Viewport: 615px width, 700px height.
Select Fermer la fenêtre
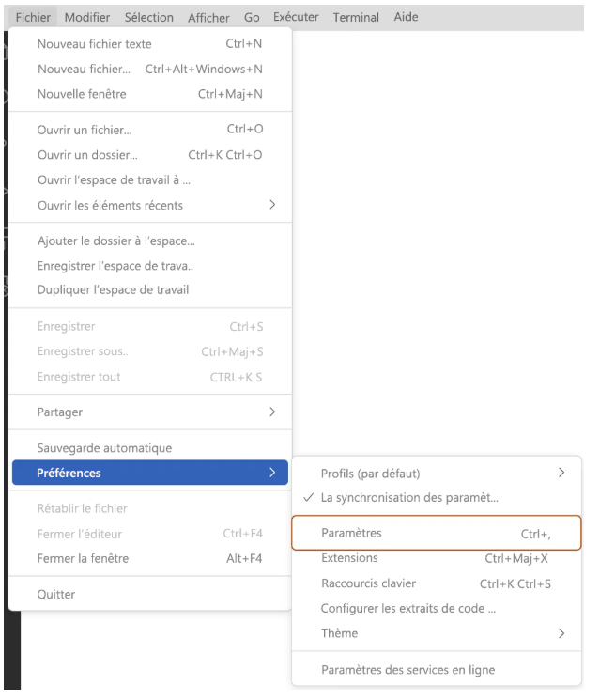pos(150,558)
